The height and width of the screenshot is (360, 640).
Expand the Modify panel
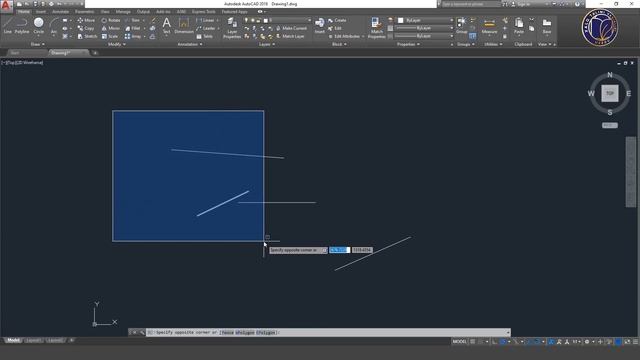[x=116, y=44]
